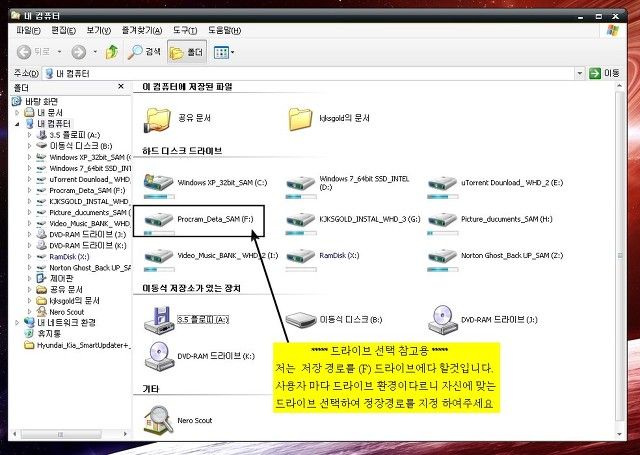Select 공유 문서 in the folder tree
Screen dimensions: 640x455
click(x=66, y=289)
